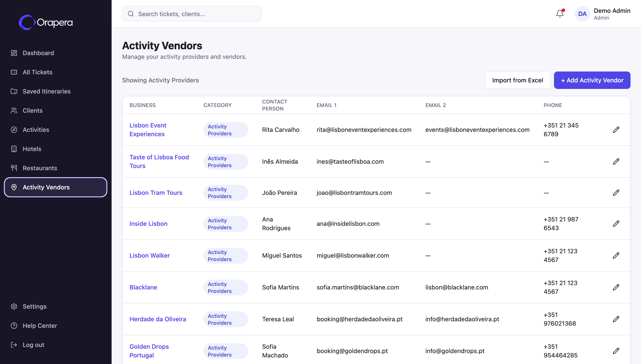Open Saved Itineraries in sidebar
Viewport: 641px width, 364px height.
pos(56,91)
